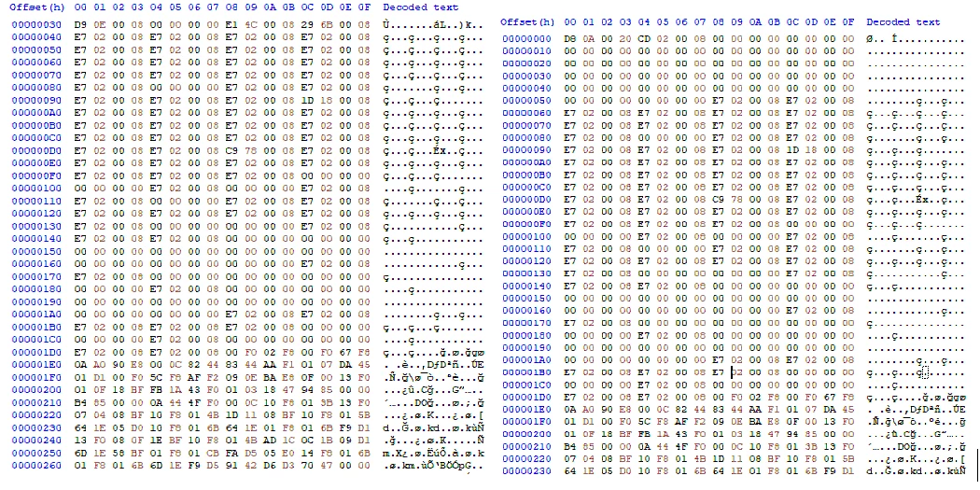Viewport: 980px width, 490px height.
Task: Click decoded text of right row 00000230
Action: (917, 471)
